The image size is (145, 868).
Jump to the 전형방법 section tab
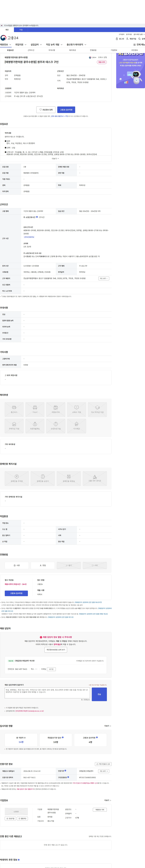click(93, 50)
